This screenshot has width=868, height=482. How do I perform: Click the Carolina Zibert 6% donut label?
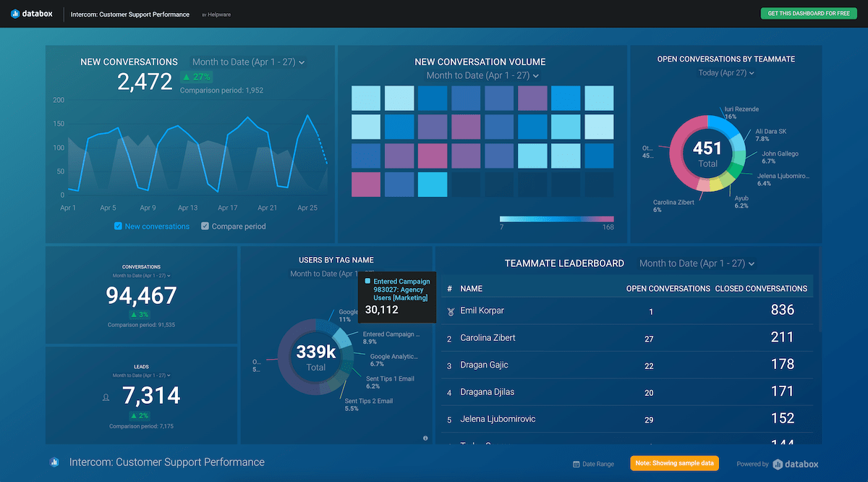point(673,206)
